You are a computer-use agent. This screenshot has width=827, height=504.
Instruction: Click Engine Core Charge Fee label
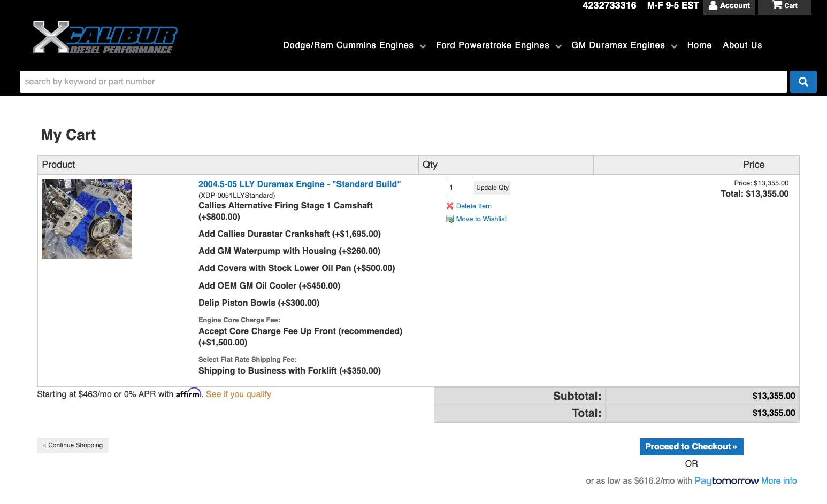[239, 320]
